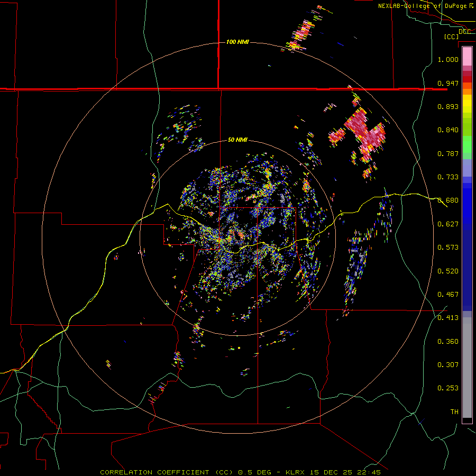The height and width of the screenshot is (476, 476).
Task: Click the 100 NMI range ring label
Action: point(237,42)
